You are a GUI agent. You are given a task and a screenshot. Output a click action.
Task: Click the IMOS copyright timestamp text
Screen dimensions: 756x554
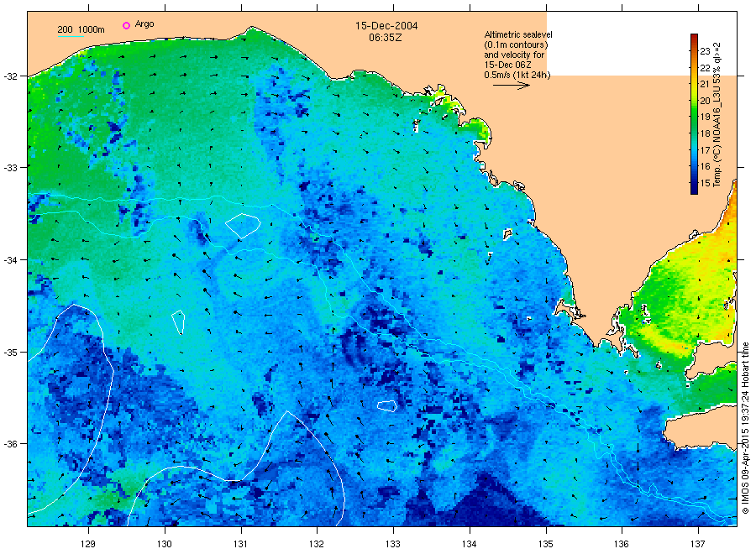[x=745, y=428]
